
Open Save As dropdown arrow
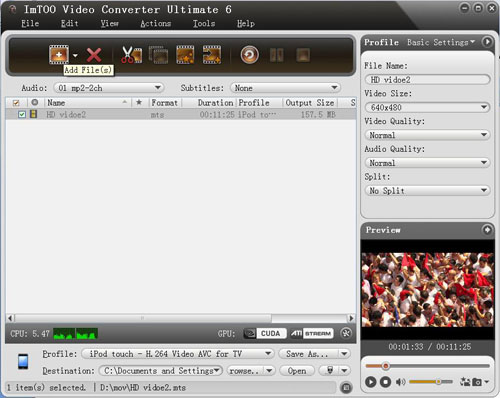click(344, 354)
